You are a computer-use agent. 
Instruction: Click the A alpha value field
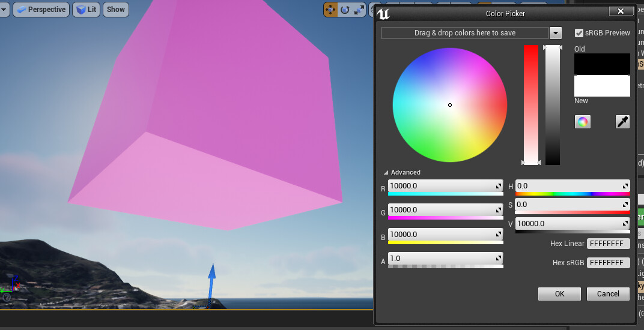tap(445, 258)
